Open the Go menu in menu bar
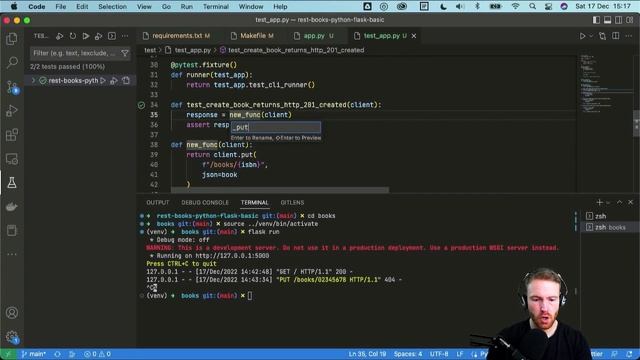This screenshot has width=640, height=360. [166, 7]
